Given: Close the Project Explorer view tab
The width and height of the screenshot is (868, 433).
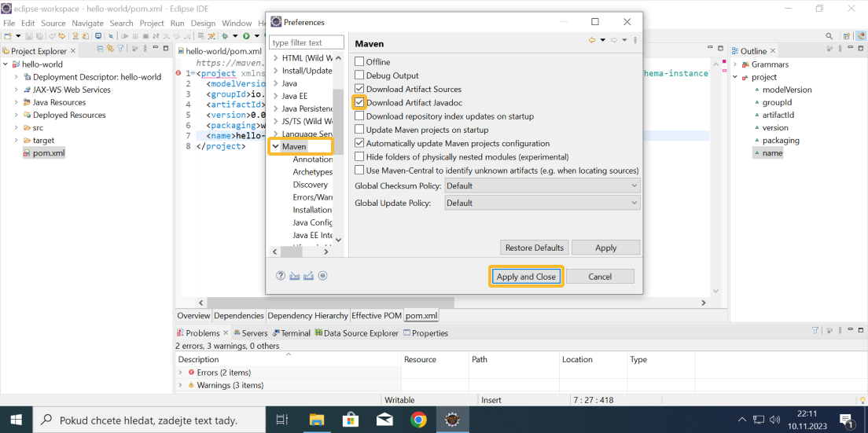Looking at the screenshot, I should pyautogui.click(x=73, y=51).
